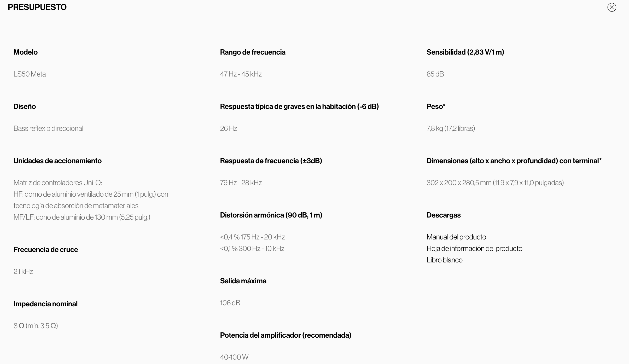Click the 47 Hz - 45 kHz value

[241, 74]
